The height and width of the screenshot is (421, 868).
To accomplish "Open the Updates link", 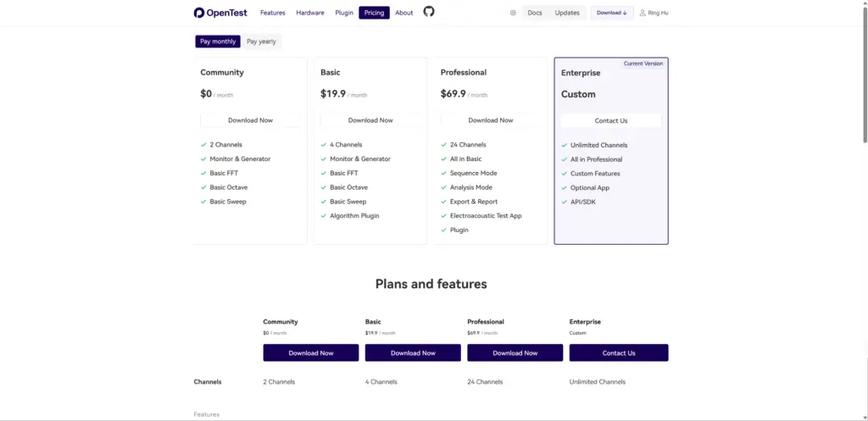I will click(x=567, y=13).
